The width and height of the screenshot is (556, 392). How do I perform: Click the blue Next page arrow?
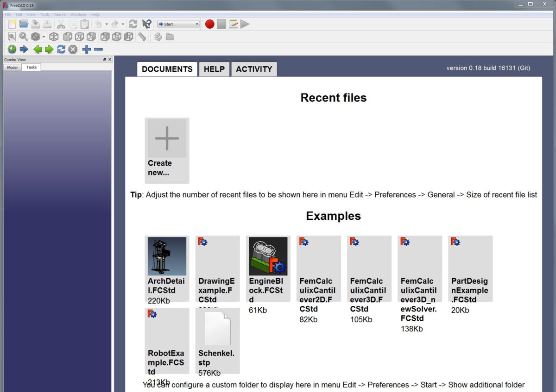point(24,49)
